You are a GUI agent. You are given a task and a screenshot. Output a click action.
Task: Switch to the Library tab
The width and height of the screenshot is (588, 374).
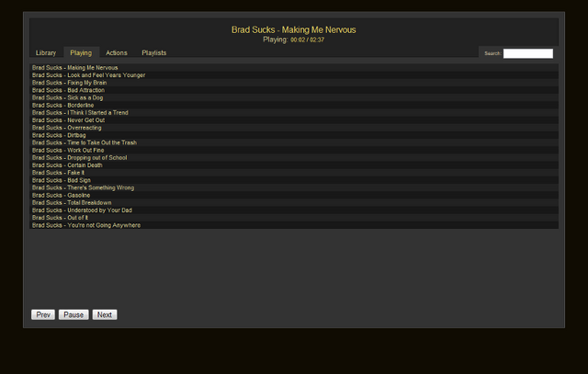coord(46,53)
